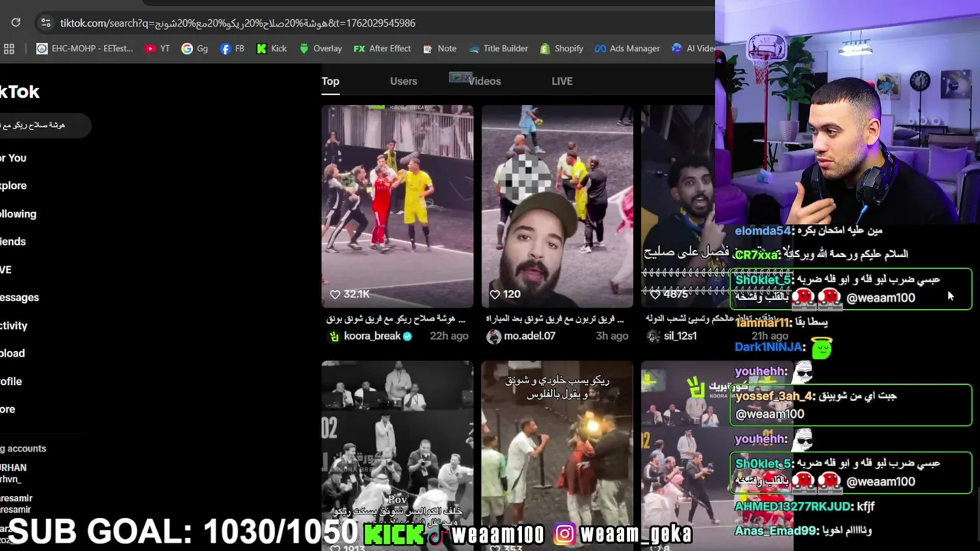Click the TikTok sidebar search box
Image resolution: width=980 pixels, height=551 pixels.
(x=44, y=126)
